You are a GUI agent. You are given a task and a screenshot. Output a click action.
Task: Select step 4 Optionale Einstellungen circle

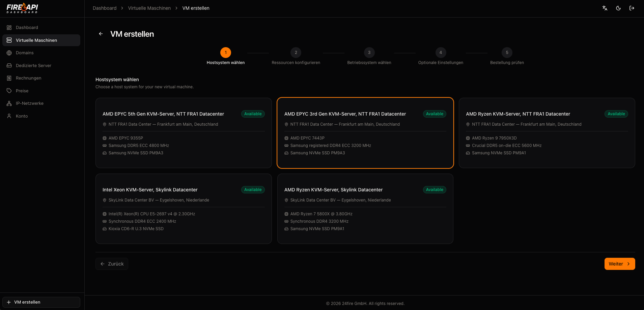pyautogui.click(x=441, y=53)
